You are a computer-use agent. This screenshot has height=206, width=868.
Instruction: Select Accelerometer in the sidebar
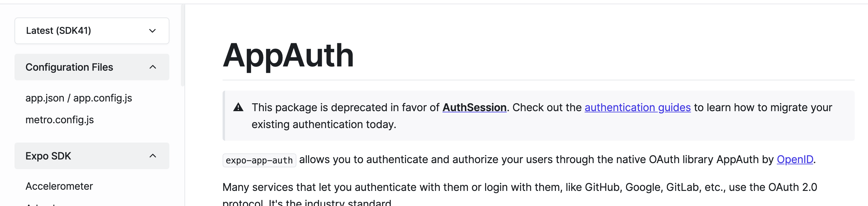point(59,186)
